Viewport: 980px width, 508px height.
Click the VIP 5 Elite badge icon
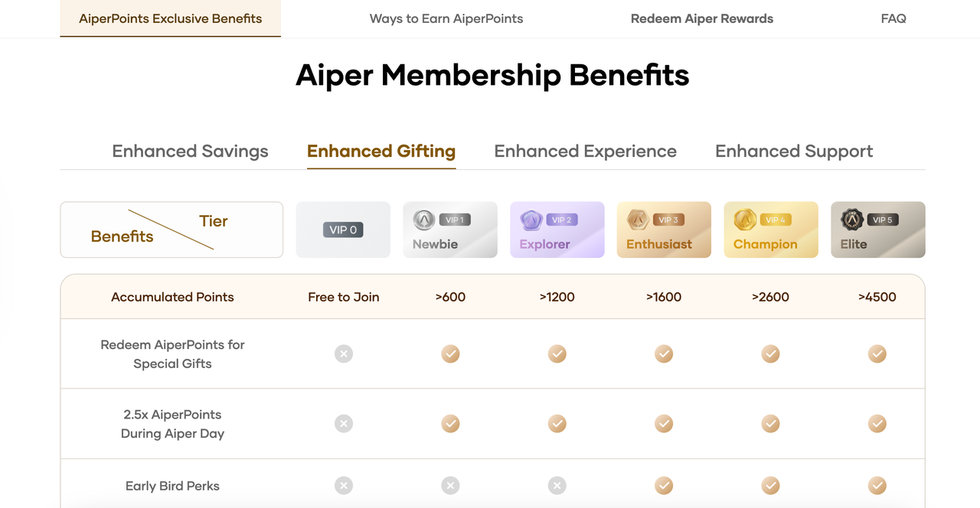[852, 220]
